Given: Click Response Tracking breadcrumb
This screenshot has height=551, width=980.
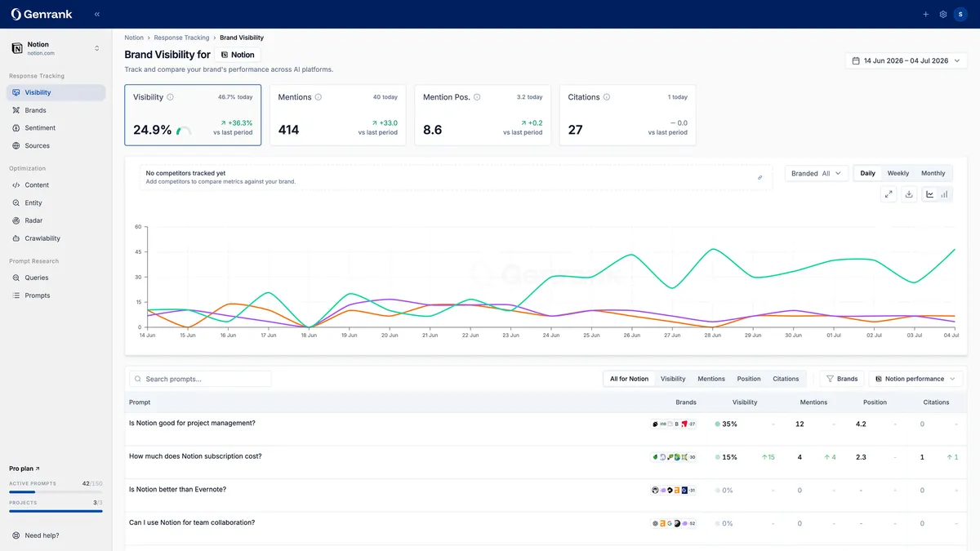Looking at the screenshot, I should [x=181, y=38].
